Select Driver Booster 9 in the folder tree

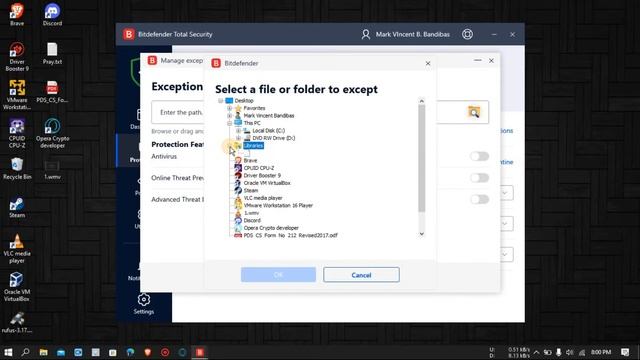coord(262,176)
